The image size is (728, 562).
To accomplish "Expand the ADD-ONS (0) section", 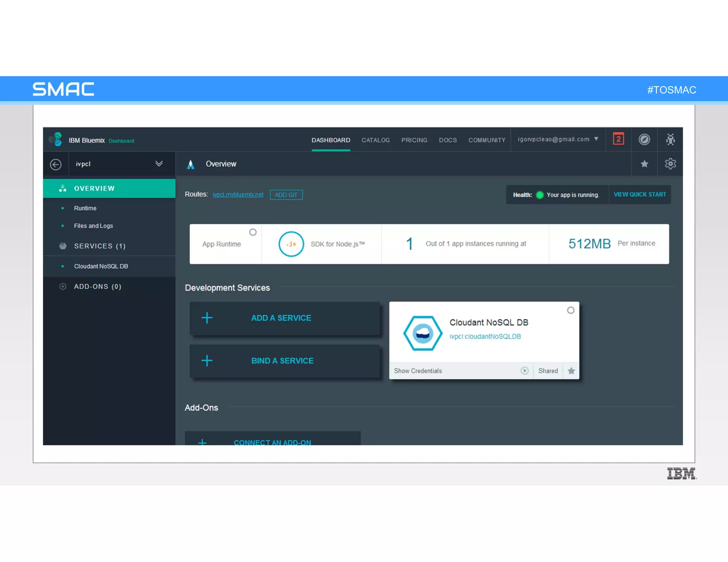I will click(97, 287).
